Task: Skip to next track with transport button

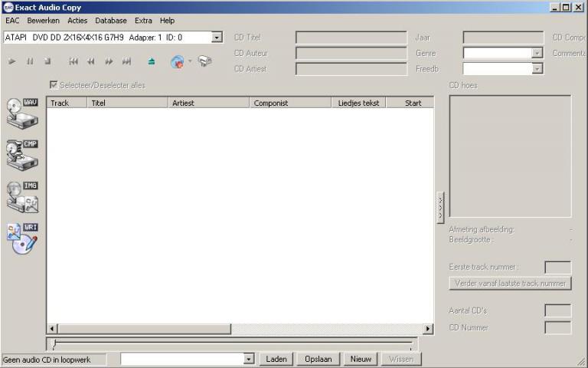Action: tap(126, 61)
